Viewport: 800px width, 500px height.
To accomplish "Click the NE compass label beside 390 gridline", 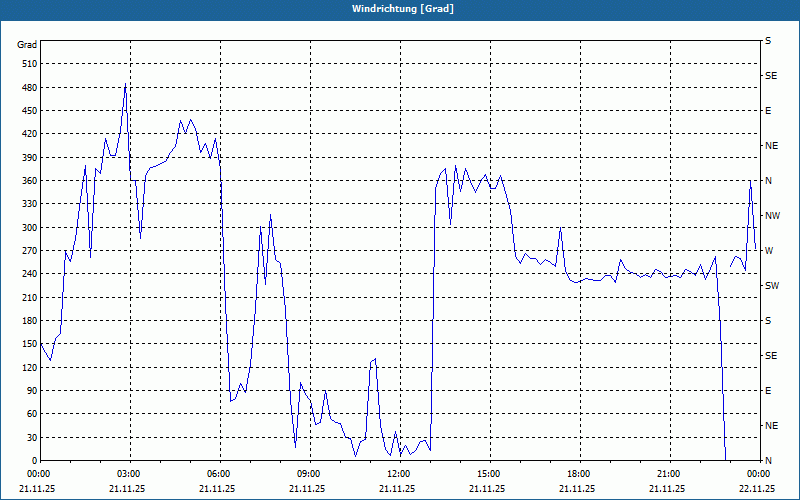I will click(771, 146).
